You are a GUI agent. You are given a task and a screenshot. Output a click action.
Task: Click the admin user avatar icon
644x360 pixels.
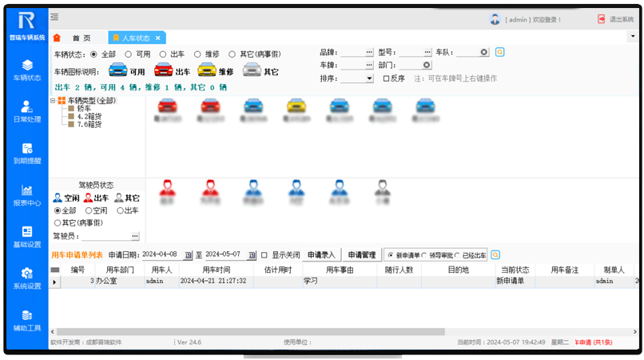(x=495, y=19)
